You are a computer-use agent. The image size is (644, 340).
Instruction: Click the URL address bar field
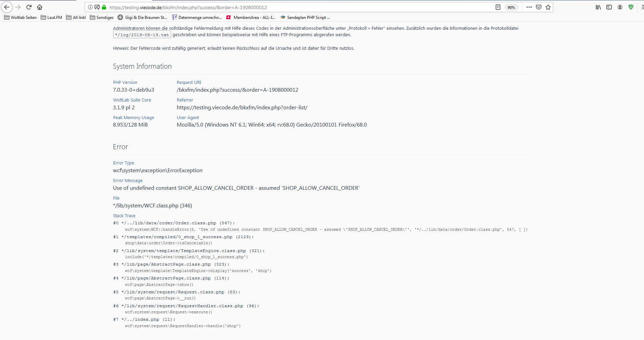(x=298, y=7)
